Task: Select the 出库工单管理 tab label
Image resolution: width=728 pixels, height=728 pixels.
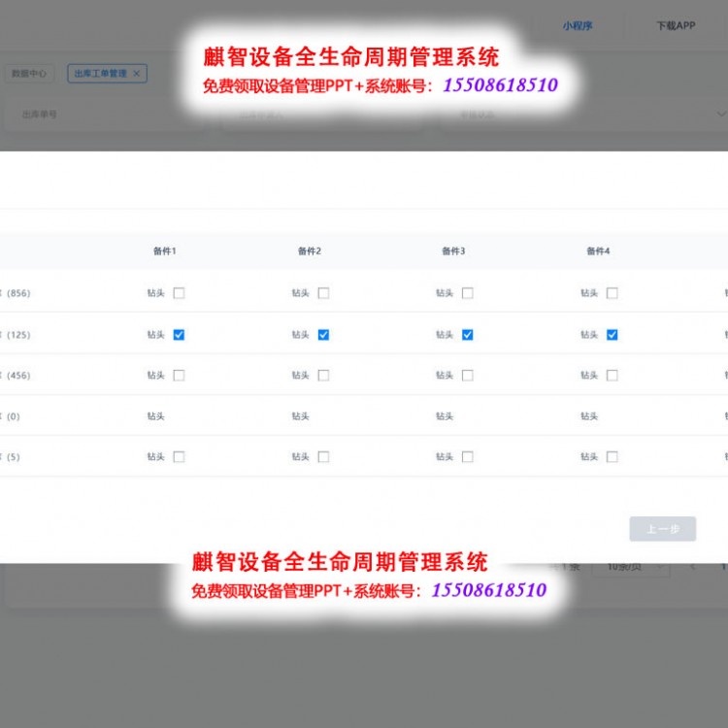Action: coord(100,73)
